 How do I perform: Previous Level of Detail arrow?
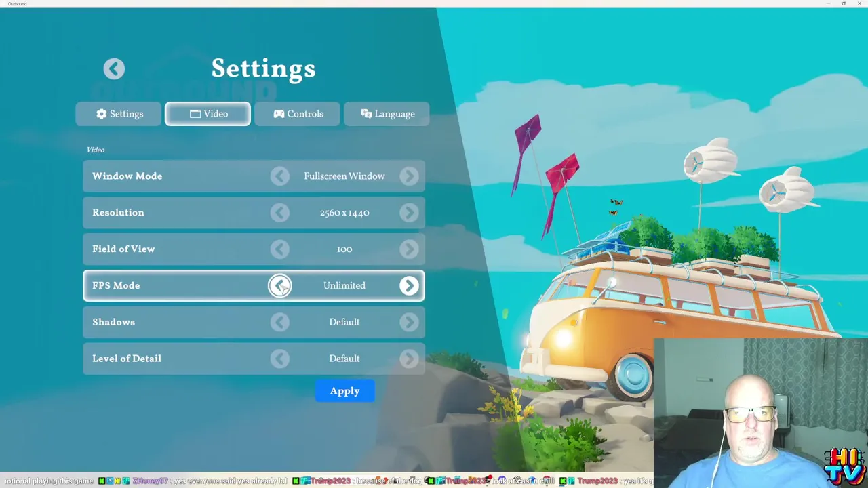click(x=279, y=359)
